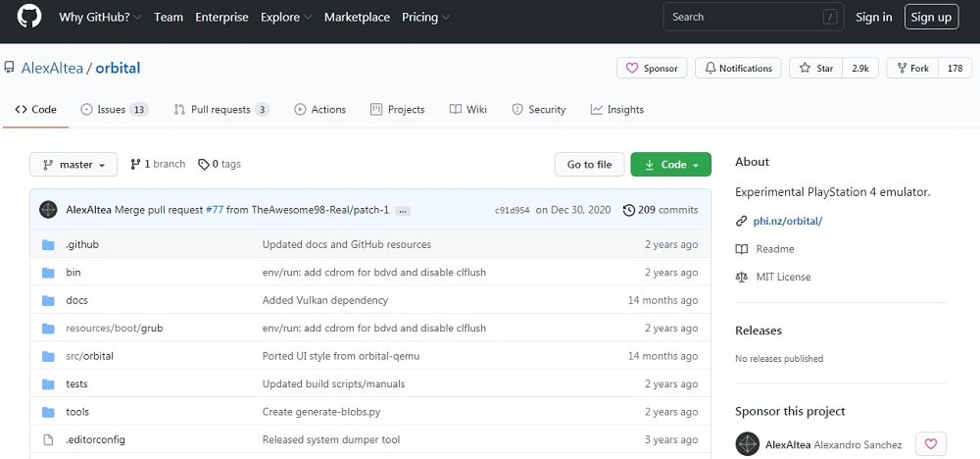Switch to the Issues tab
The image size is (980, 459).
tap(115, 110)
